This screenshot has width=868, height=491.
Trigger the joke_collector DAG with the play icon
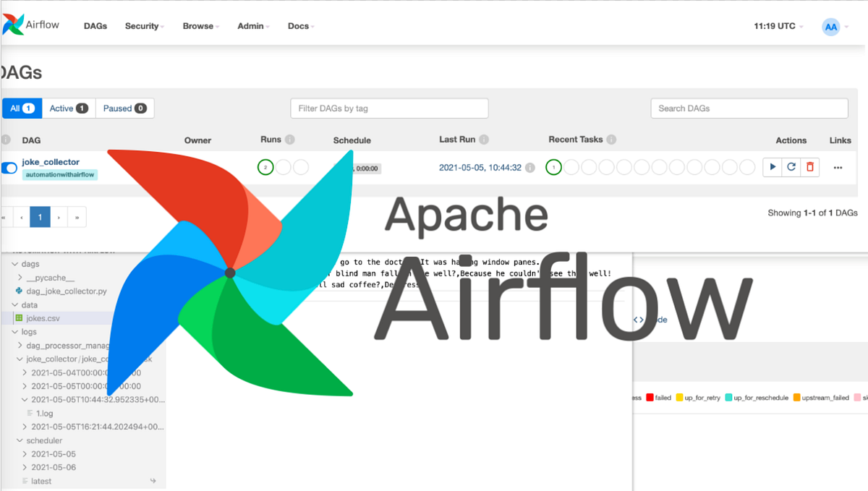coord(772,167)
